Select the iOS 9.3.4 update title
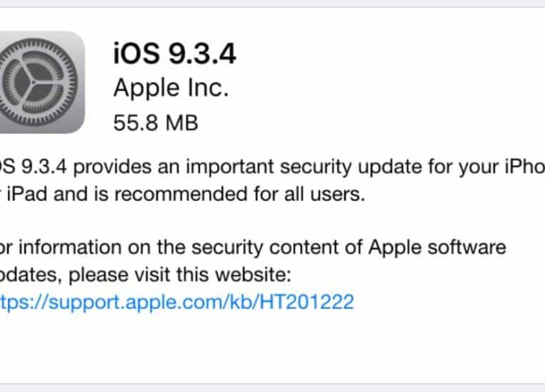Image resolution: width=545 pixels, height=392 pixels. (x=175, y=53)
